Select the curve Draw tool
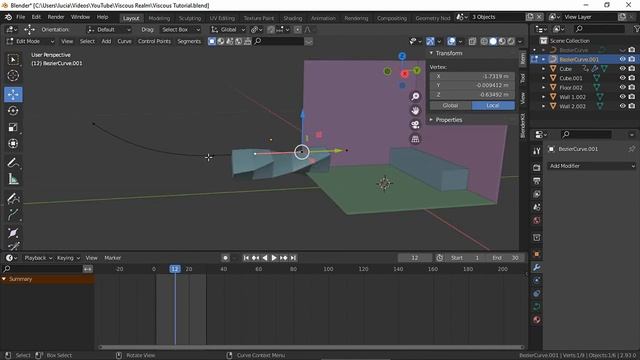 tap(13, 198)
